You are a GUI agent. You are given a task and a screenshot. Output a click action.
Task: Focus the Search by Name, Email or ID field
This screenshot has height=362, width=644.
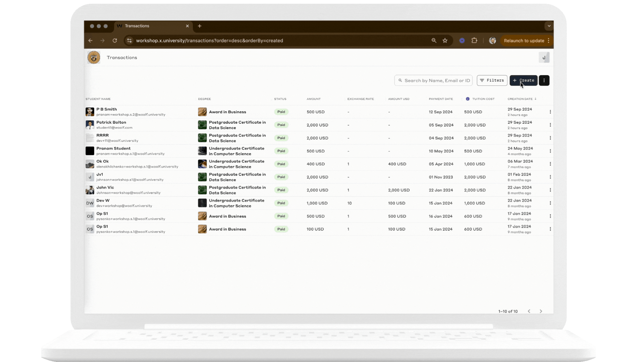click(x=433, y=80)
